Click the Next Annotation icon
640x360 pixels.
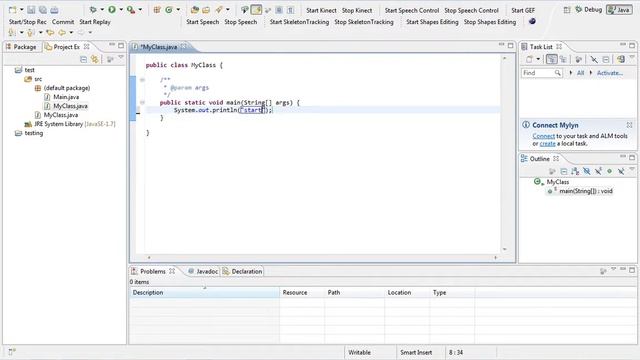[12, 32]
